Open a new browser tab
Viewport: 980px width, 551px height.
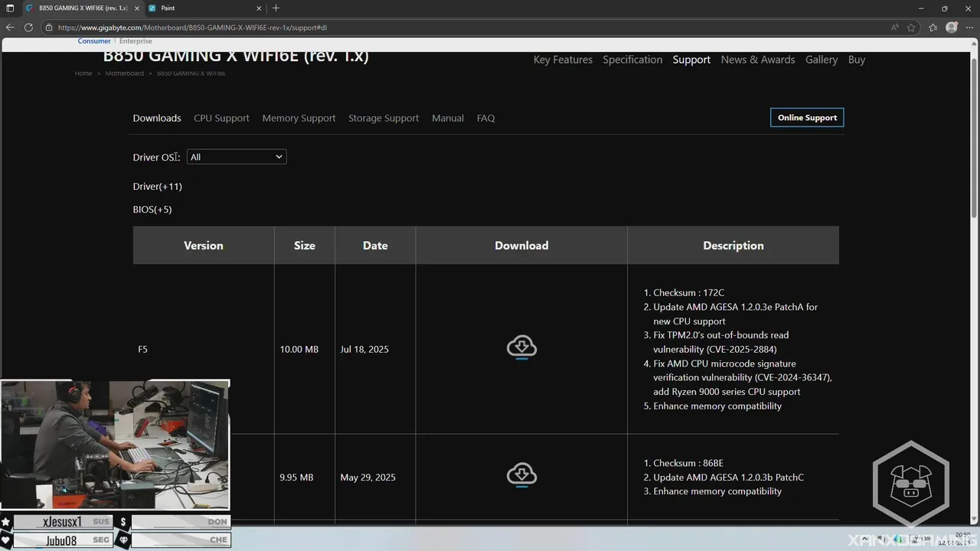tap(276, 8)
